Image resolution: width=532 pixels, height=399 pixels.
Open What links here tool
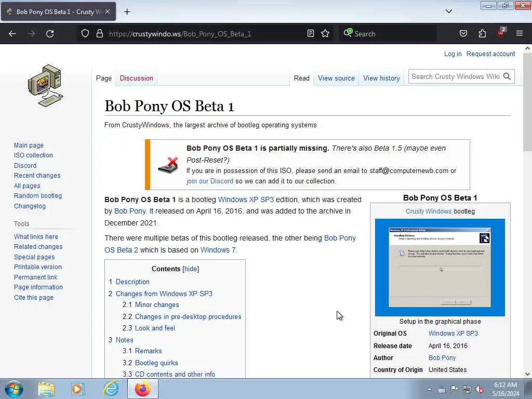tap(36, 236)
